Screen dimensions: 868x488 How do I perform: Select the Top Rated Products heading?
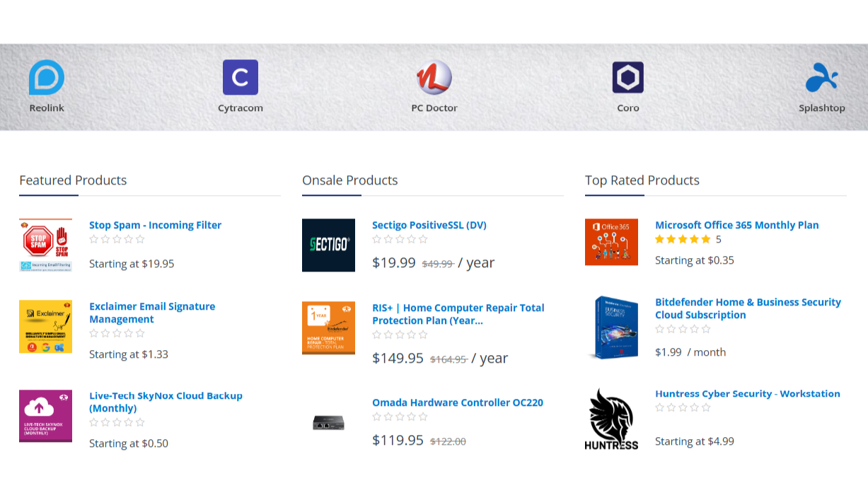(642, 180)
